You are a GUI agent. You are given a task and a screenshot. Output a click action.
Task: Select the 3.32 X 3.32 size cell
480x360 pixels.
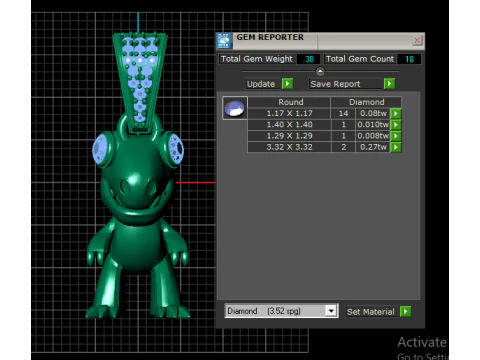[289, 147]
